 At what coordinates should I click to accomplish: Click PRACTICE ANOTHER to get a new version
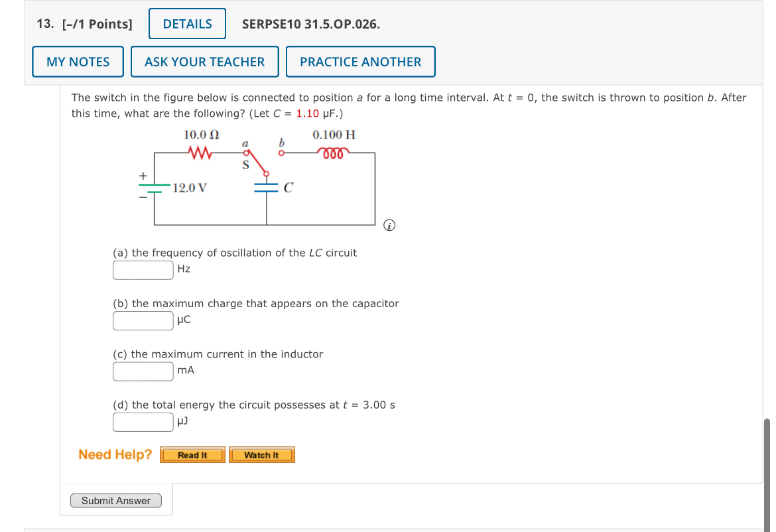(360, 61)
